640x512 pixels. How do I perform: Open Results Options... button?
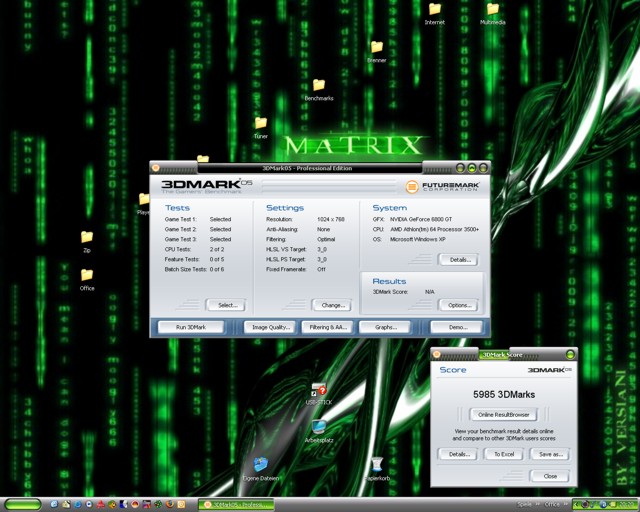459,305
